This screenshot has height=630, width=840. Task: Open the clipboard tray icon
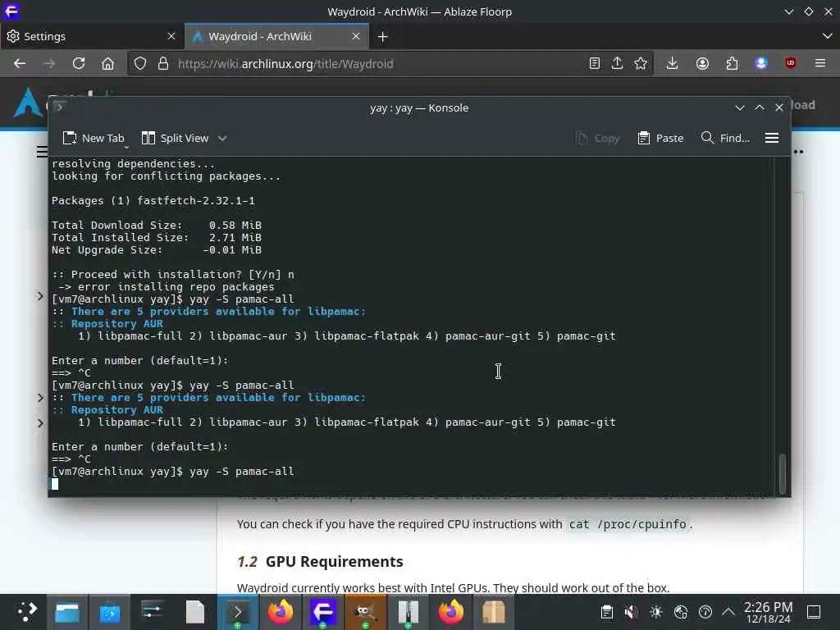click(x=606, y=612)
